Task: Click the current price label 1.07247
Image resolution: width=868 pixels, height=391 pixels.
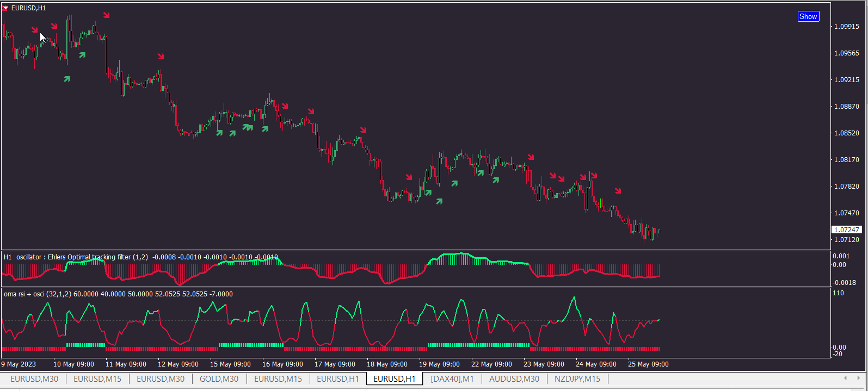Action: (847, 229)
